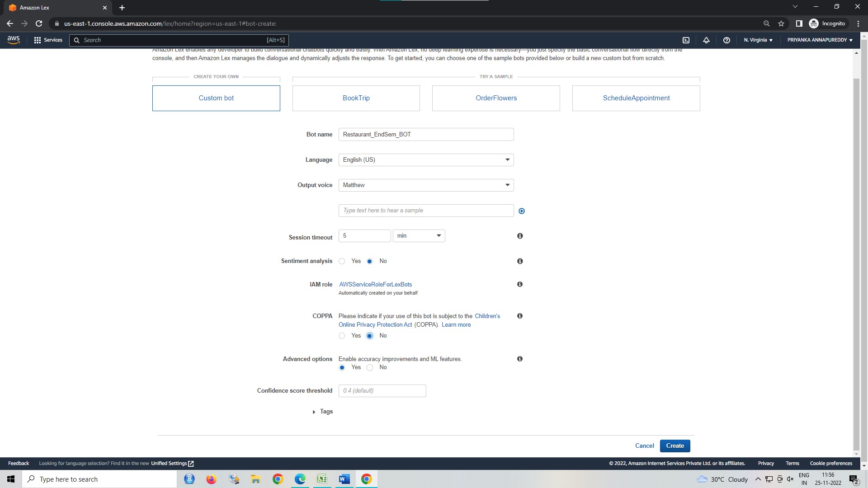
Task: Select Yes for COPPA
Action: (x=342, y=336)
